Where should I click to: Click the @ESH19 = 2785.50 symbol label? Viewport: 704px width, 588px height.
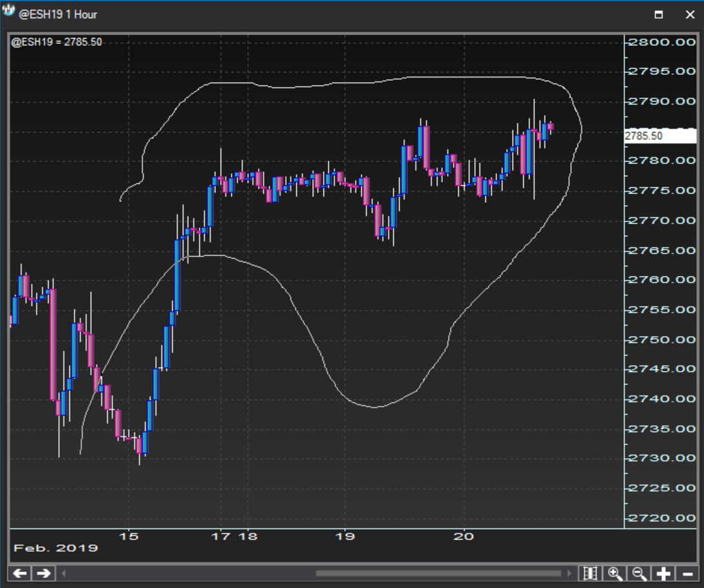[57, 42]
